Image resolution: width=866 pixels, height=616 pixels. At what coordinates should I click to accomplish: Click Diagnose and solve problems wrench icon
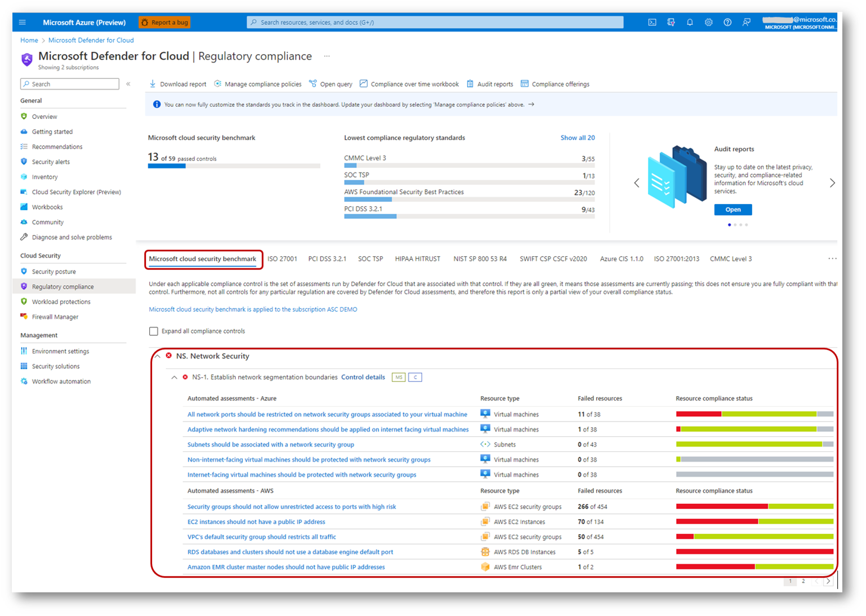pos(24,237)
